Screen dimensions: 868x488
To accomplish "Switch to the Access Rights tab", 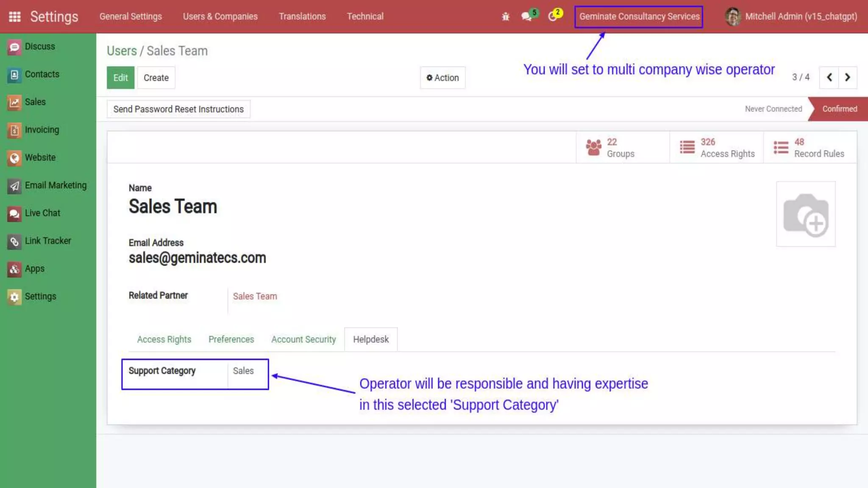I will click(164, 340).
